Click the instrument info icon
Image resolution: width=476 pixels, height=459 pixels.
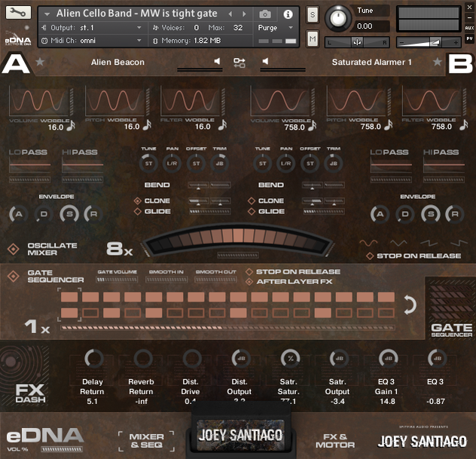(x=288, y=14)
